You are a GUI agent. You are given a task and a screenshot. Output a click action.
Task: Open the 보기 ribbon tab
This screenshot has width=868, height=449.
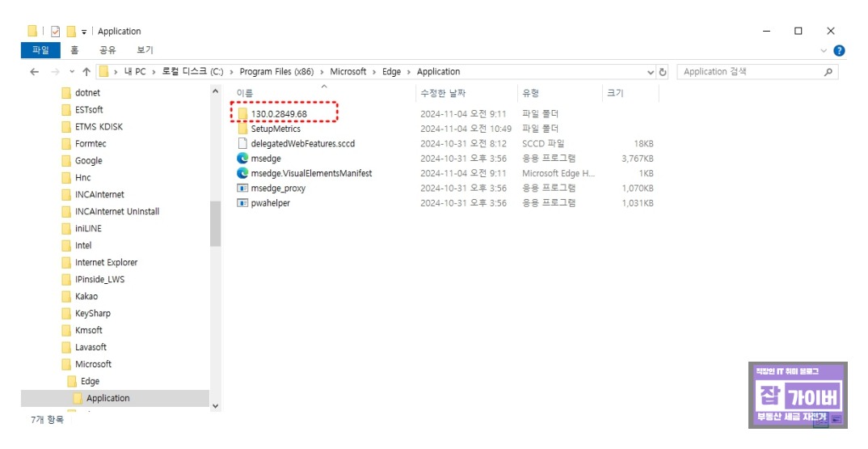pos(145,50)
